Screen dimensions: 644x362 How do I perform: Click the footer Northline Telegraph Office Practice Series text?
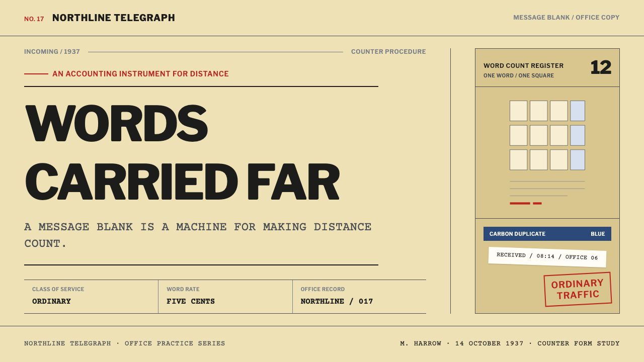click(125, 344)
